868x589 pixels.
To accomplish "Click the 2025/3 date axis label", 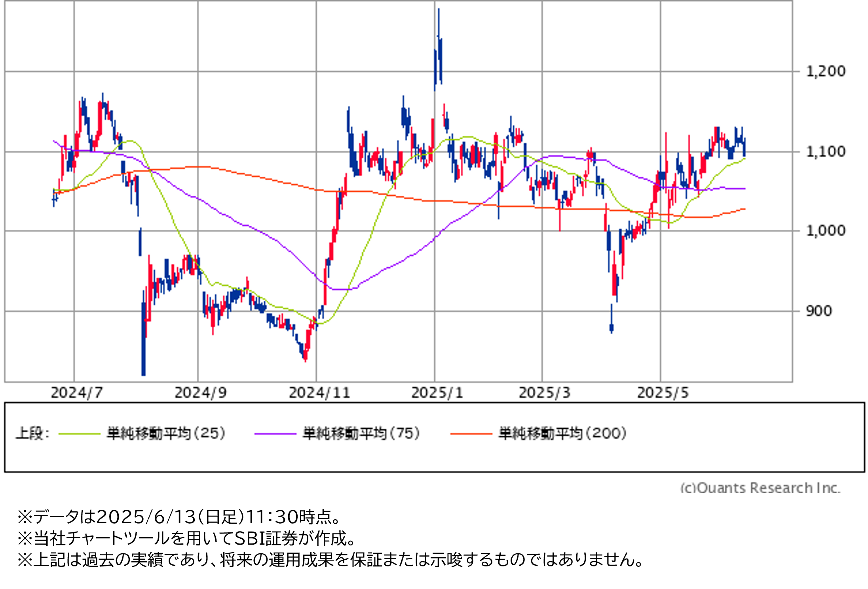I will click(x=545, y=393).
